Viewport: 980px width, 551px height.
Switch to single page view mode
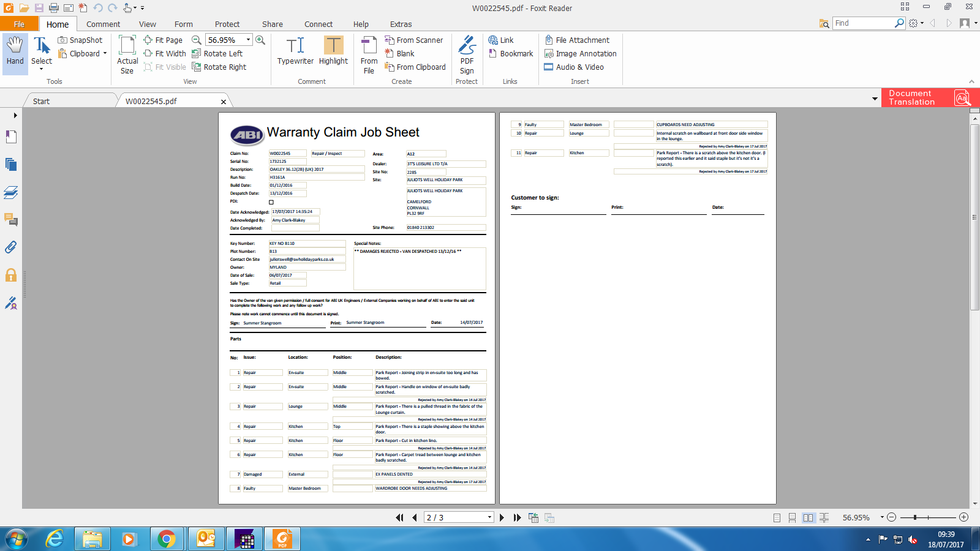777,518
